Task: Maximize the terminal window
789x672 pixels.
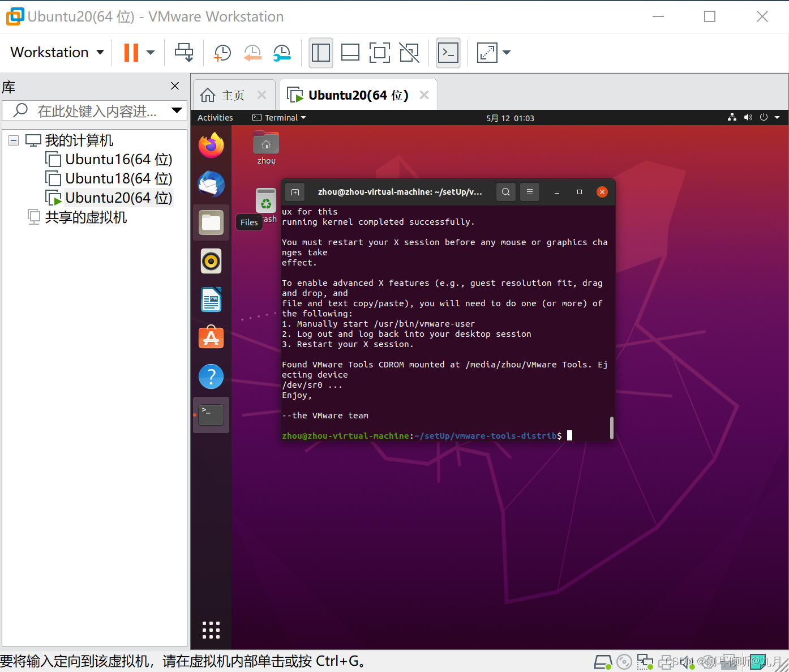Action: 580,192
